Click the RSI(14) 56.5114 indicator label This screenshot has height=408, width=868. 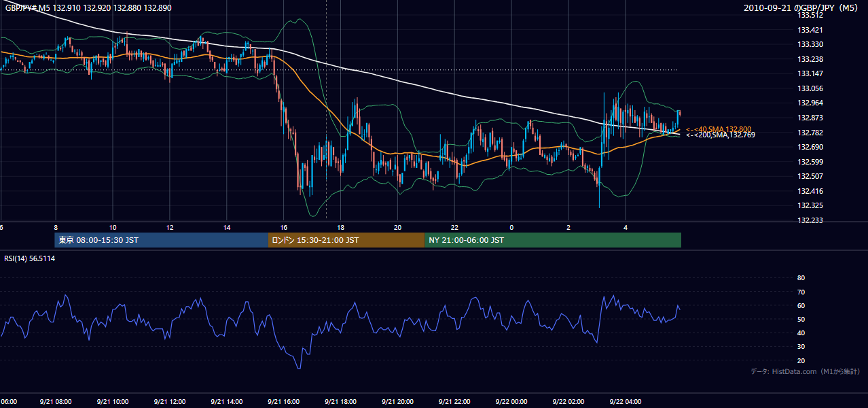(30, 259)
